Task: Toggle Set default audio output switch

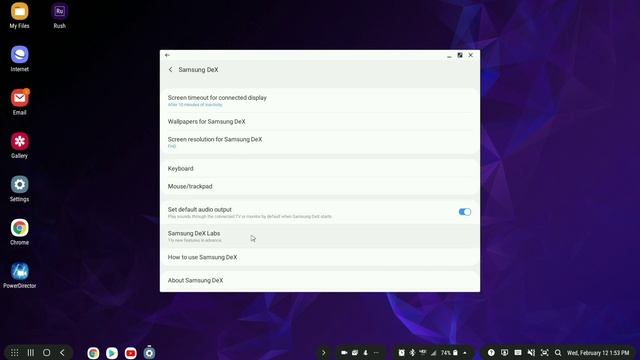Action: (464, 212)
